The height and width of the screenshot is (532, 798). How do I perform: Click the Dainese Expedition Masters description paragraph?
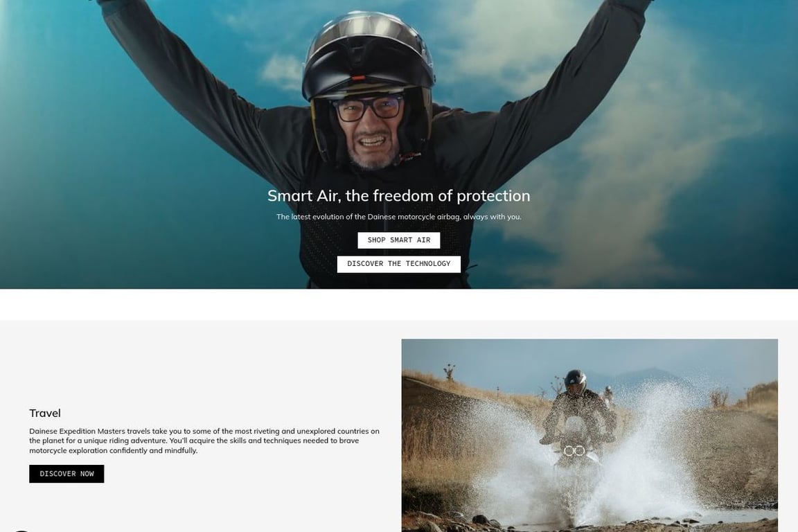(x=204, y=441)
